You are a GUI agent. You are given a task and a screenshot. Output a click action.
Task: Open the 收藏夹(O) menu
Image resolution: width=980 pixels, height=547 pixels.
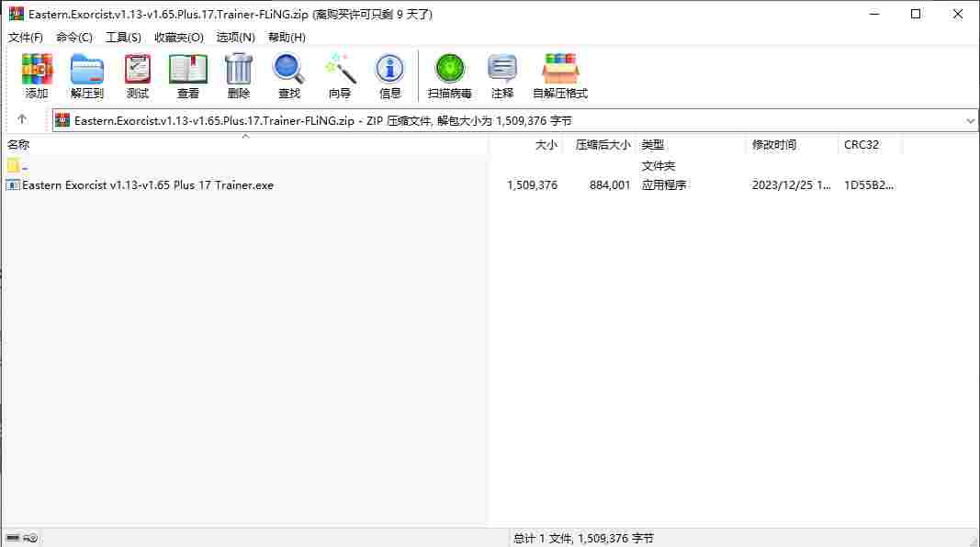click(x=179, y=38)
